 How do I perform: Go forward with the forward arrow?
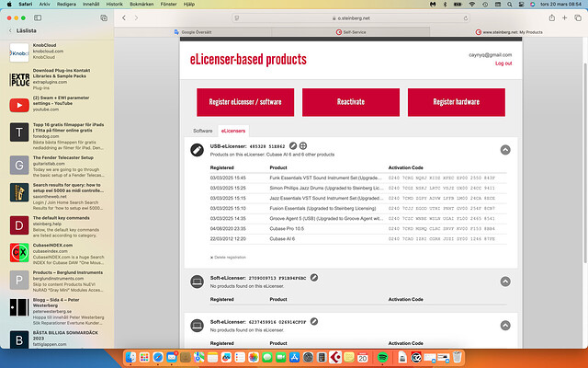pos(136,17)
